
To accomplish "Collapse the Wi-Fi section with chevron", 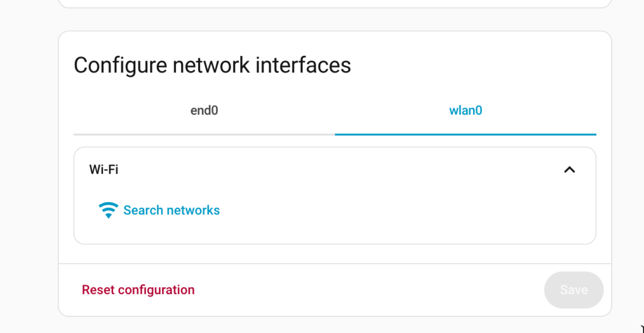I will click(x=569, y=169).
